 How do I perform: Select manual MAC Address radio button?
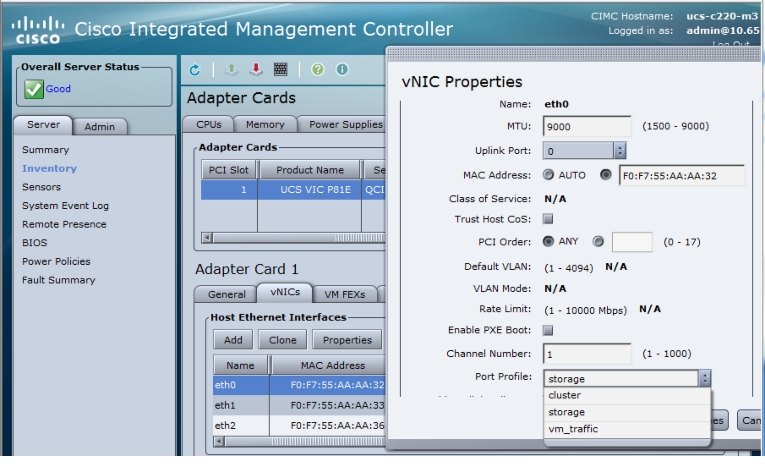tap(605, 175)
